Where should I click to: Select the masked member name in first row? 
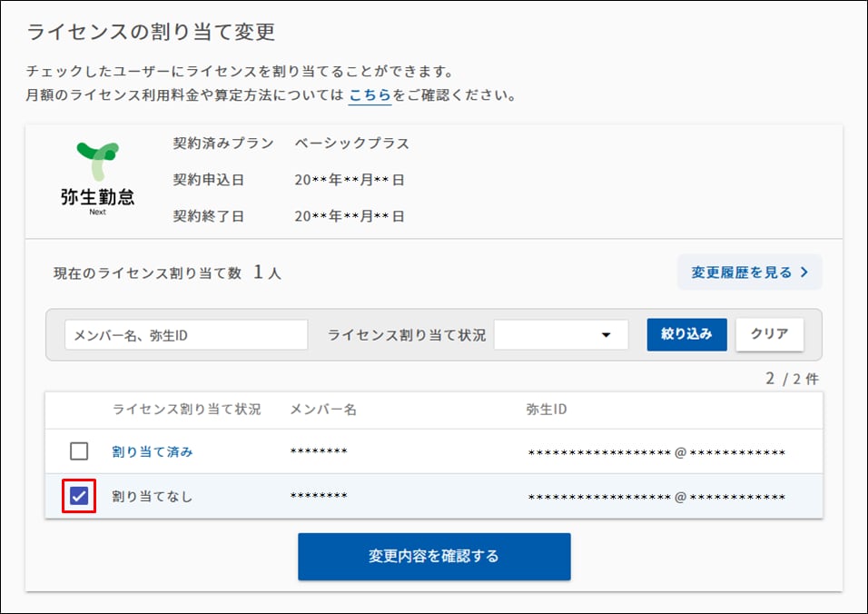coord(319,451)
